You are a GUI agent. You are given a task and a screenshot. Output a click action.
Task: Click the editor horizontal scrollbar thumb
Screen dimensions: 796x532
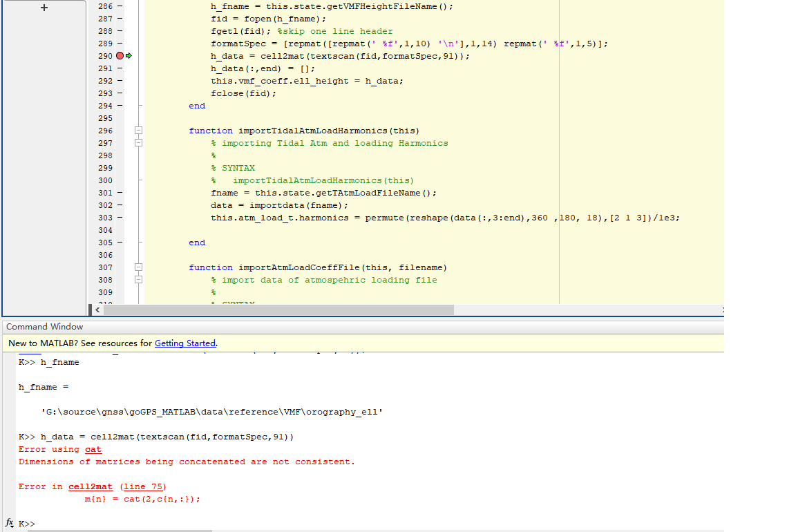point(276,310)
